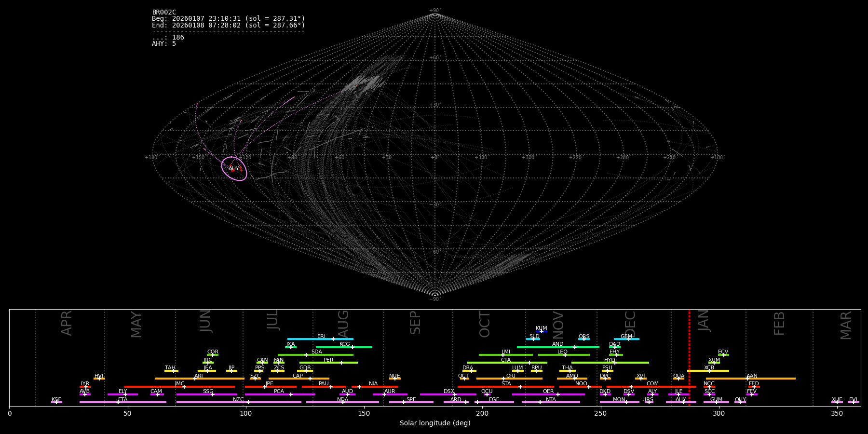Click the 'AHY: 5' count line

click(164, 43)
